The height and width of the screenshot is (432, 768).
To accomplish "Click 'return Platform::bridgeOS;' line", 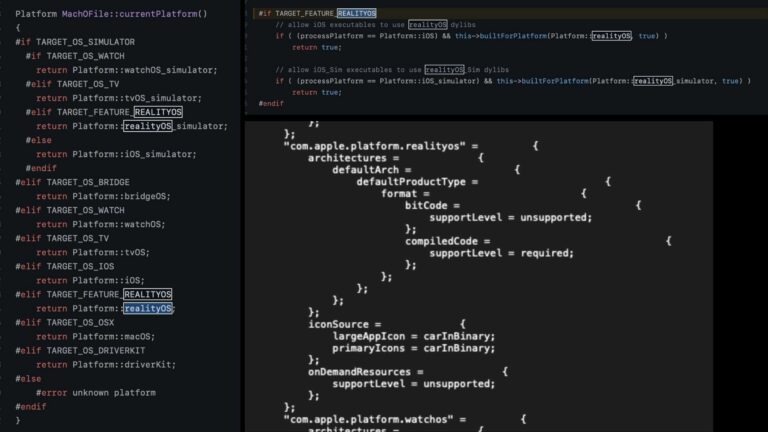I will point(103,196).
